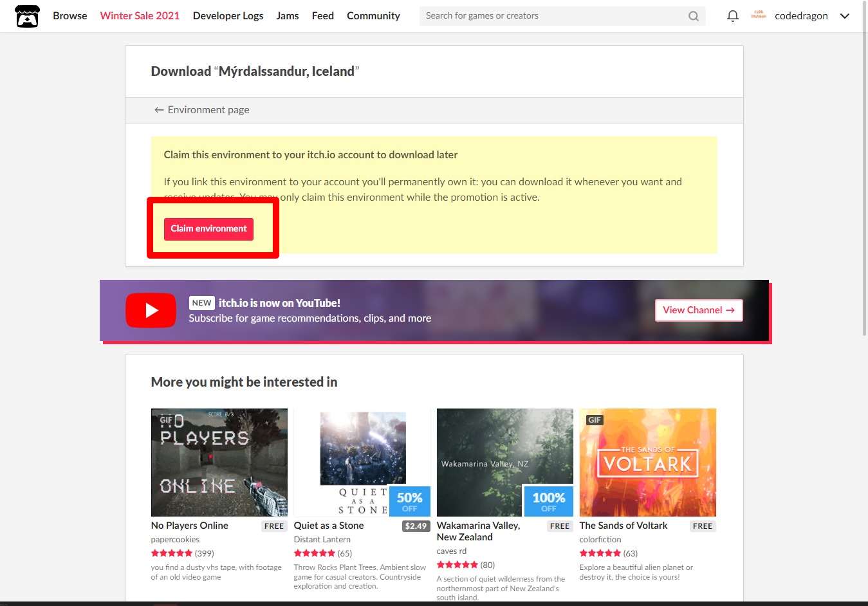Open the Community page
This screenshot has width=868, height=606.
(x=373, y=16)
